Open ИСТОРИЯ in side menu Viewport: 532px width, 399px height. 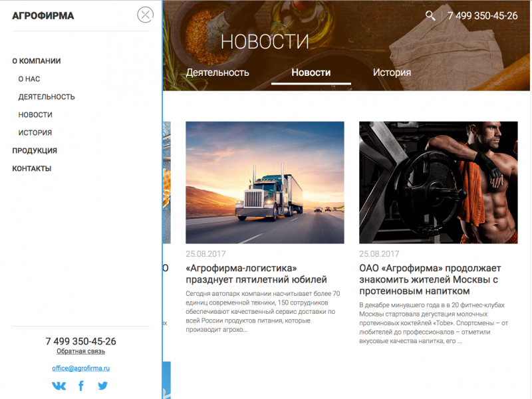(35, 133)
